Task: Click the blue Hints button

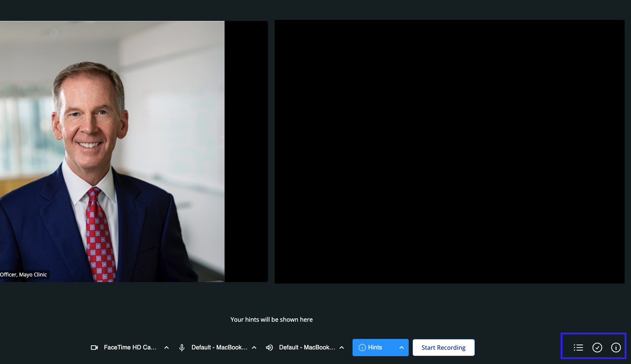Action: [x=371, y=348]
